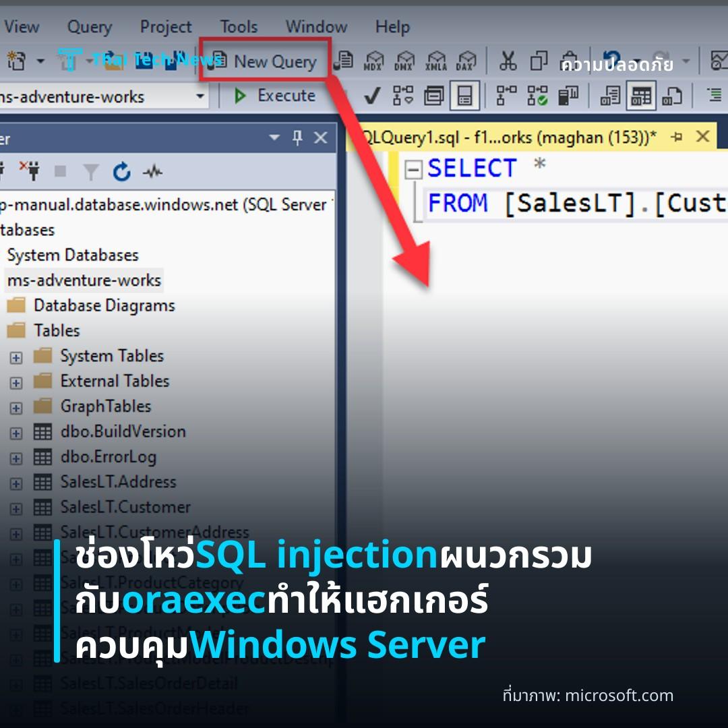Screen dimensions: 728x728
Task: Click the DAX query icon
Action: coord(466,61)
